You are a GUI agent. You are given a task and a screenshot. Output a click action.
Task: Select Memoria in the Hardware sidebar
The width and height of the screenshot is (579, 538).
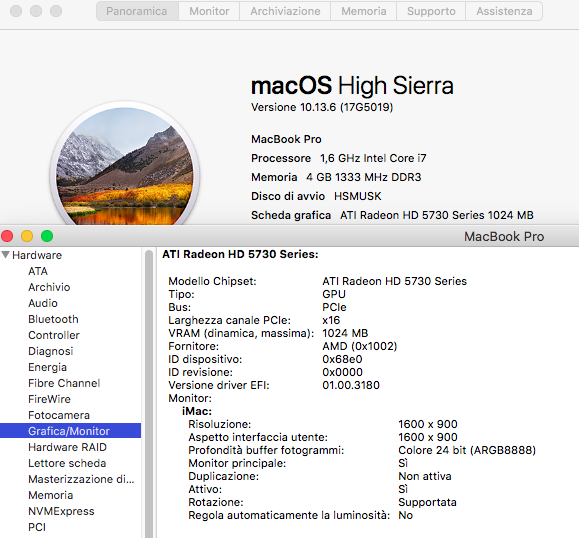(x=51, y=495)
